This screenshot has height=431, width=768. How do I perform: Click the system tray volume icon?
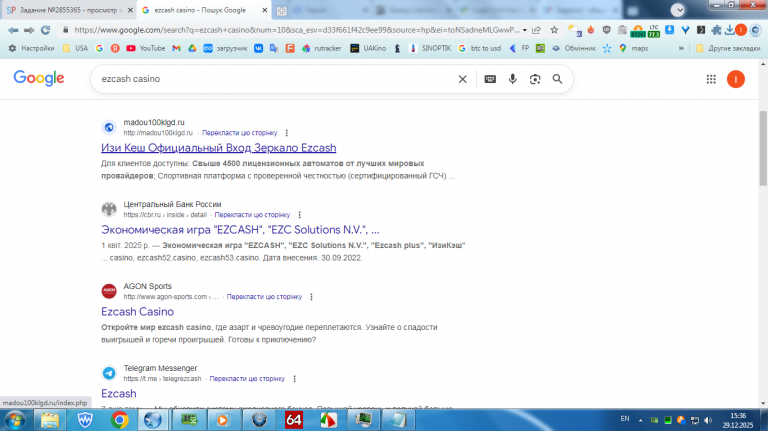[707, 420]
